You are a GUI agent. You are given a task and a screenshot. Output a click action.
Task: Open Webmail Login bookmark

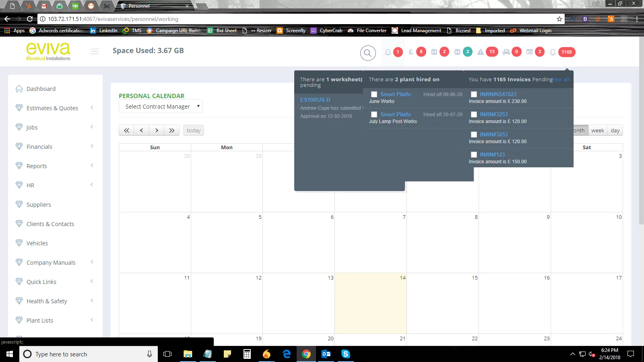point(531,31)
